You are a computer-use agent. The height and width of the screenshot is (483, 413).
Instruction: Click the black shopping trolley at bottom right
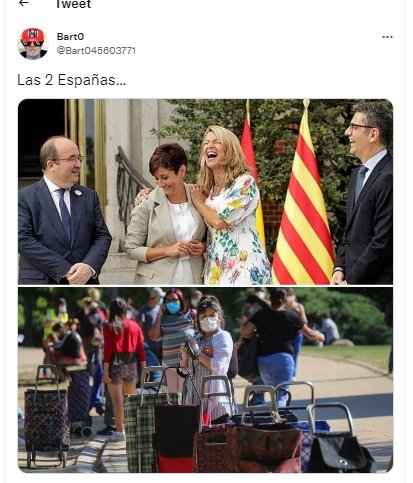pyautogui.click(x=339, y=438)
